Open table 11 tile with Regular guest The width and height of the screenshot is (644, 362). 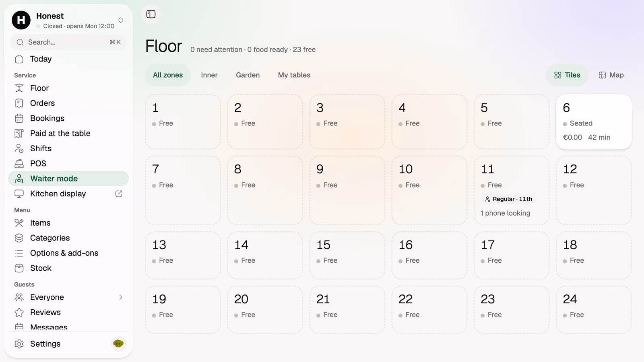click(512, 190)
